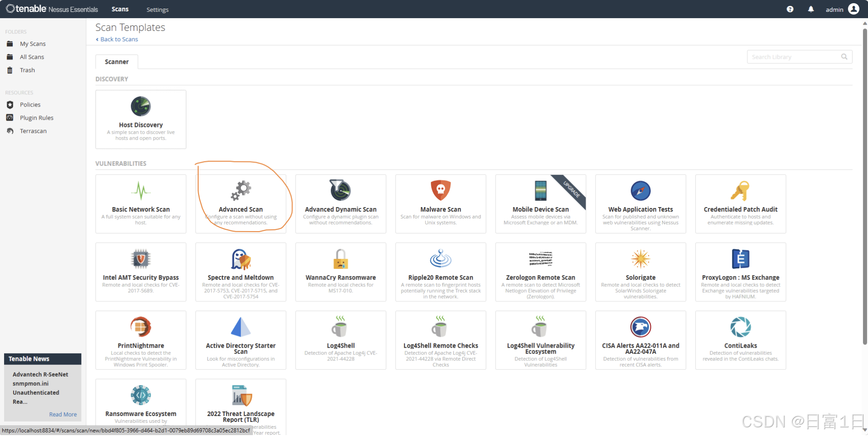
Task: Click the search magnifier button
Action: coord(844,57)
